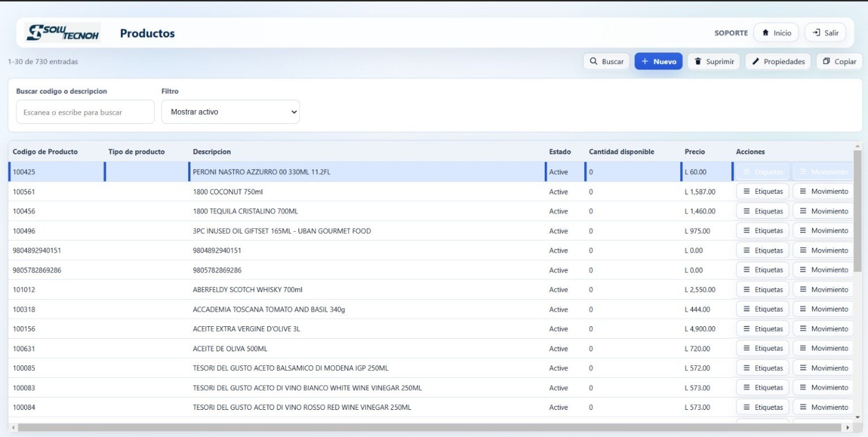
Task: Click the SOPORTE link
Action: [x=731, y=33]
